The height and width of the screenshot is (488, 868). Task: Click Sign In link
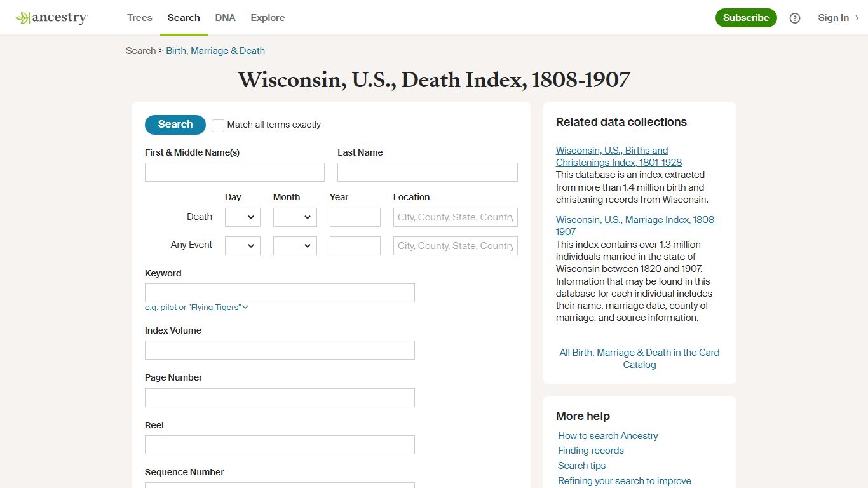tap(833, 18)
